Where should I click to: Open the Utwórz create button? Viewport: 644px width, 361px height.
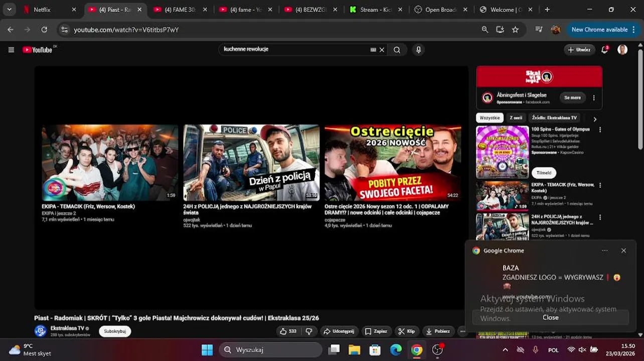[x=579, y=50]
